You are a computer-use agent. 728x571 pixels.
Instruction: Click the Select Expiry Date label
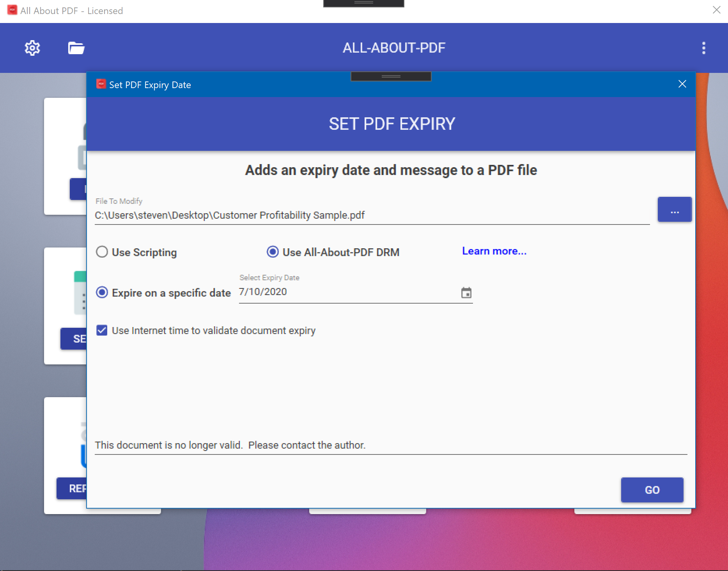coord(269,278)
